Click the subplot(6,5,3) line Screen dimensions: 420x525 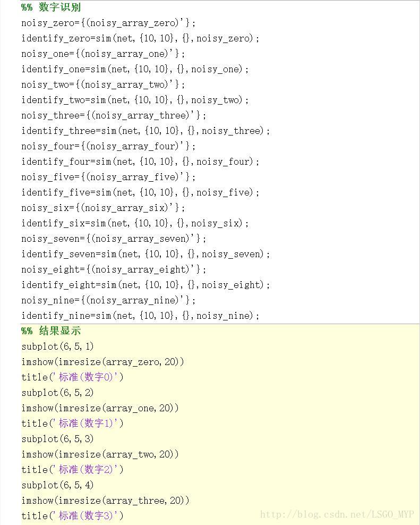(57, 439)
